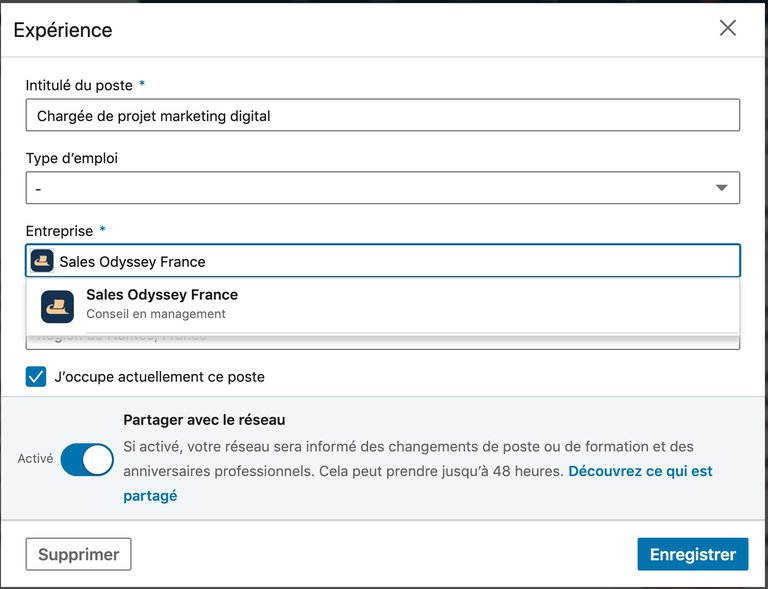
Task: Click the 'Partager avec le réseau' heading
Action: pos(204,420)
